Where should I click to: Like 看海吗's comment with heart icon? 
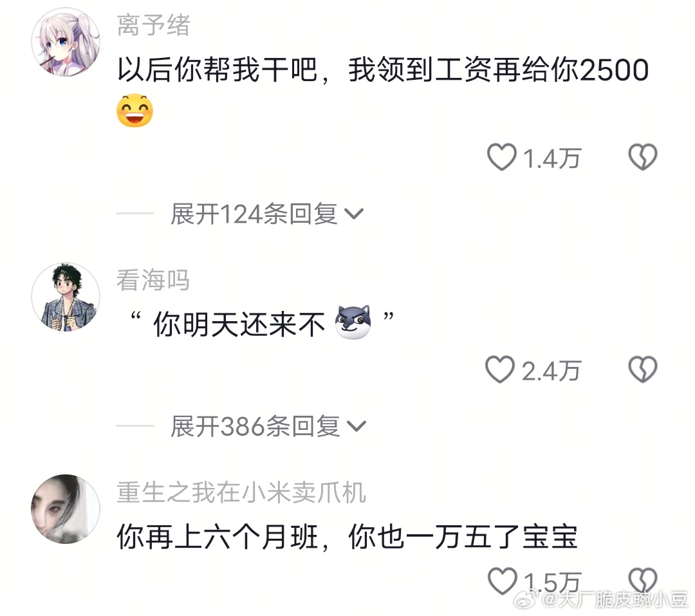(500, 369)
